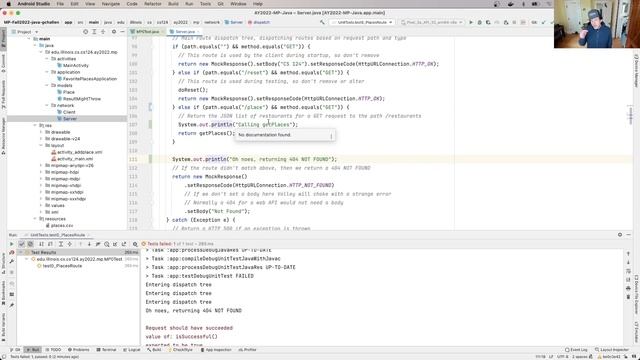Open Project panel gear options
Screen dimensions: 640x360
pos(114,32)
